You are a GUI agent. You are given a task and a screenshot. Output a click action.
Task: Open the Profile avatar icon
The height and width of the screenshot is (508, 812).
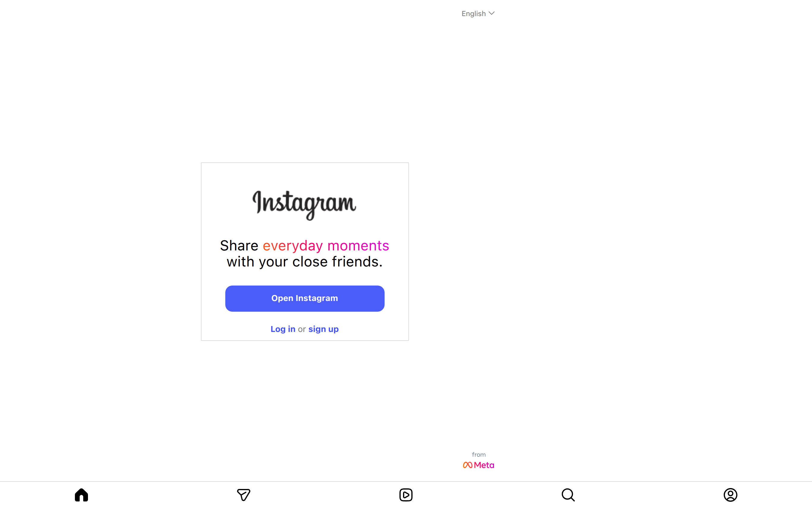(731, 495)
